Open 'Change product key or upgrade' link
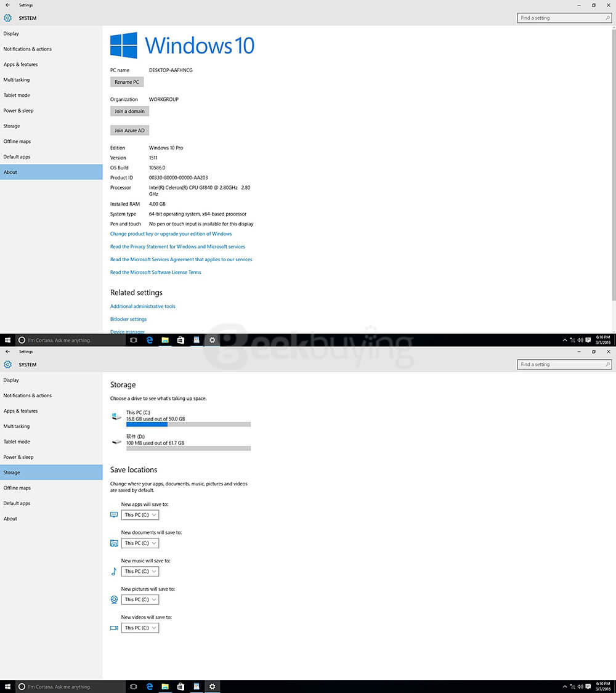This screenshot has width=616, height=693. [171, 234]
